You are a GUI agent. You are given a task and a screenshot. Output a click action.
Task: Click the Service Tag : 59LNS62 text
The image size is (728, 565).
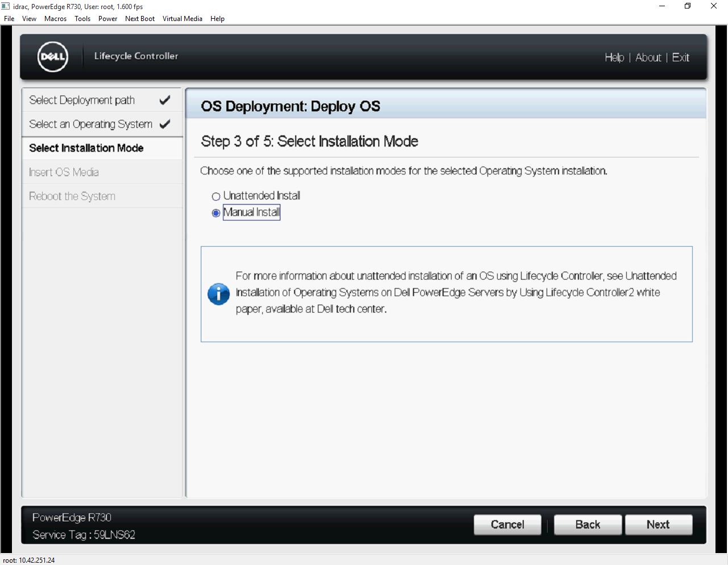[84, 535]
